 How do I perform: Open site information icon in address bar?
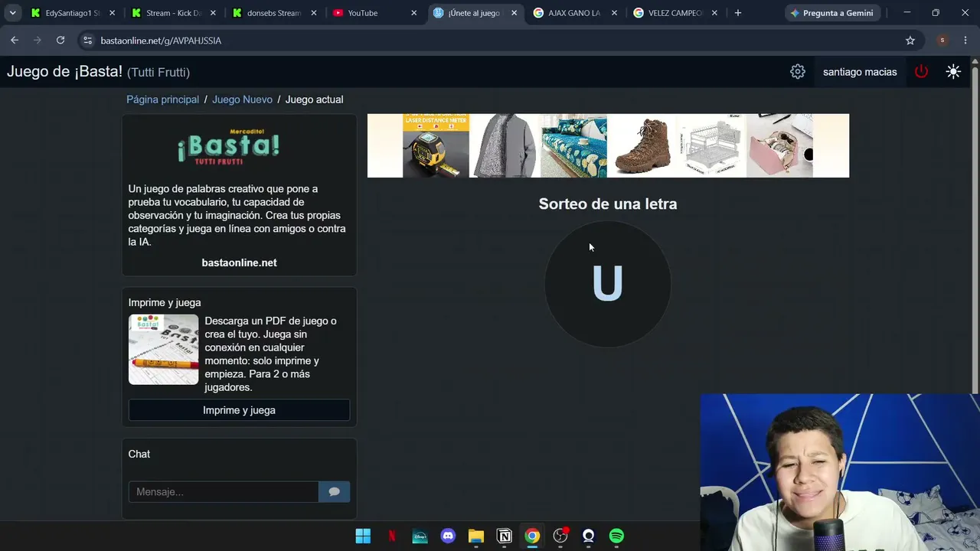click(x=87, y=41)
